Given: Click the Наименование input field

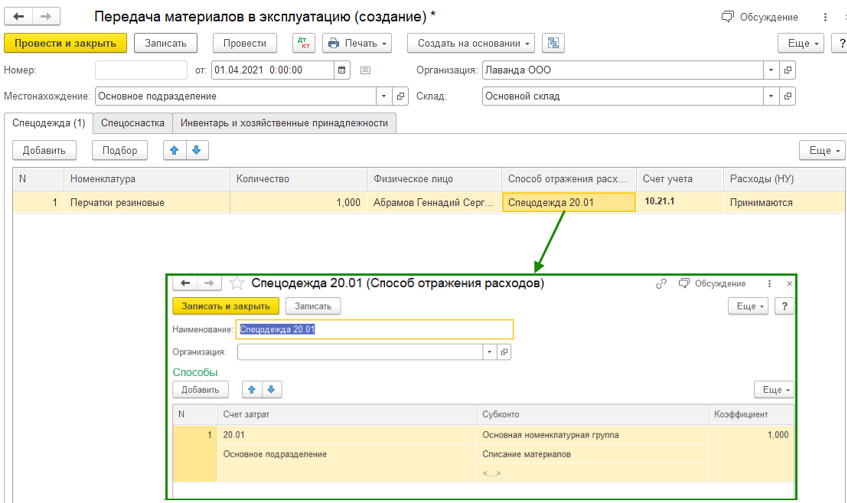Looking at the screenshot, I should click(x=375, y=329).
